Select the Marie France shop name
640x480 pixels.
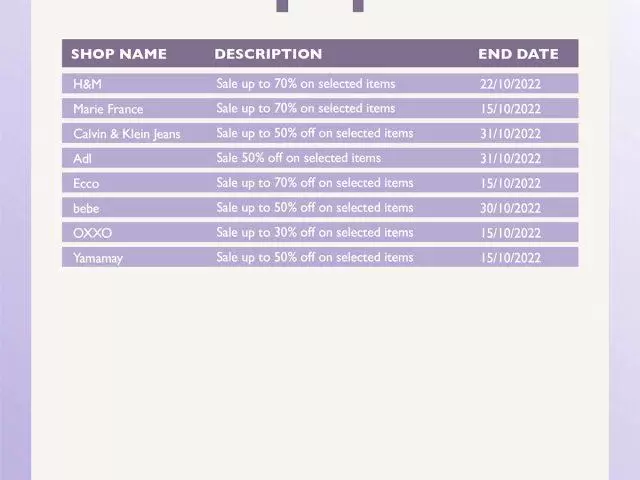[108, 109]
